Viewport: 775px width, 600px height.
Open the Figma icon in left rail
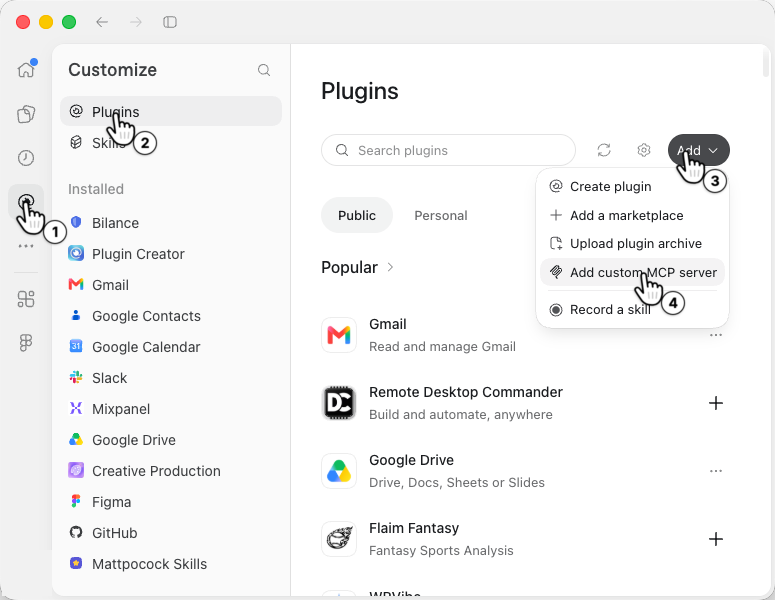coord(26,343)
